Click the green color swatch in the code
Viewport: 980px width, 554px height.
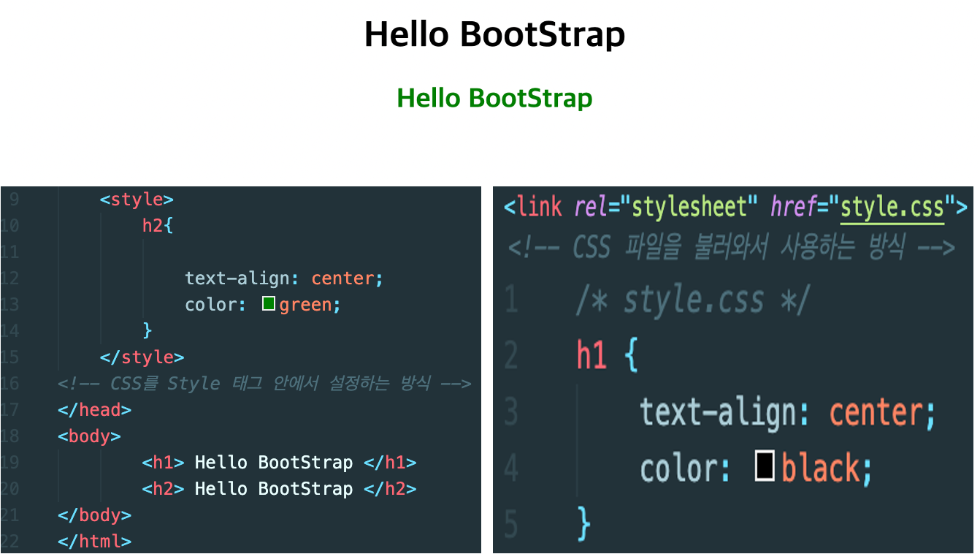[268, 303]
